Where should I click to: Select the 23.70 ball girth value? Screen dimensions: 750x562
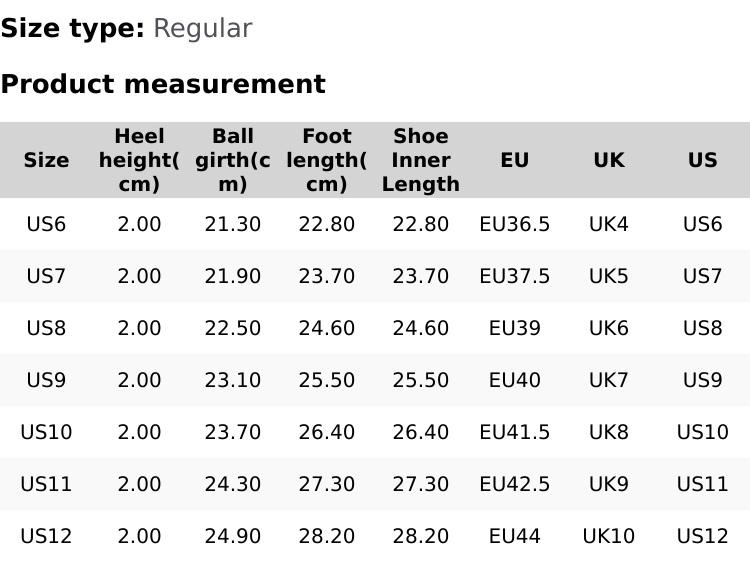point(233,432)
